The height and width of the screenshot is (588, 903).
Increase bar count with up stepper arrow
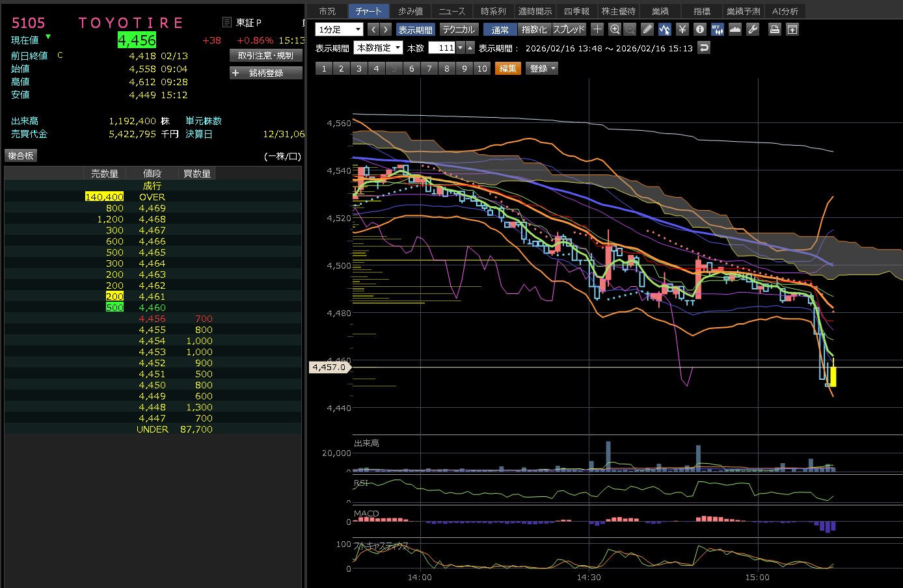(470, 48)
